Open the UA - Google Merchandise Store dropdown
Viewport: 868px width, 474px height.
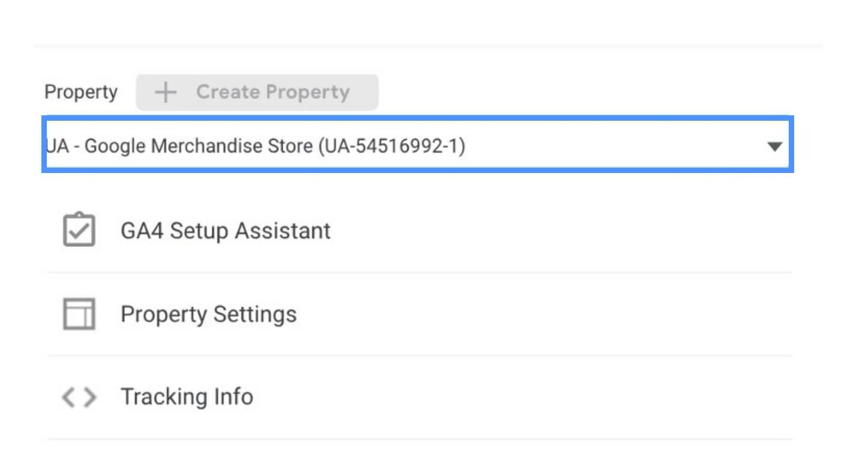pyautogui.click(x=414, y=146)
